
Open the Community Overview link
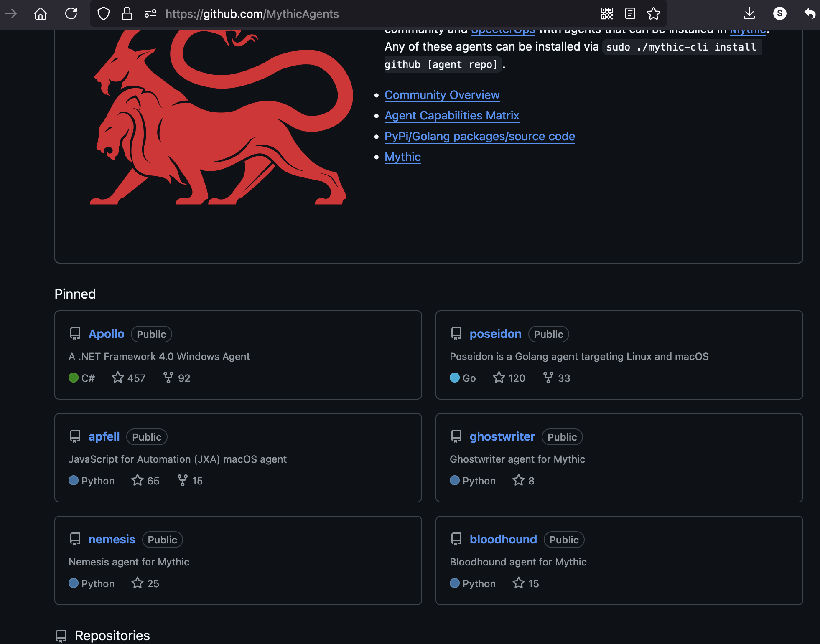(442, 95)
